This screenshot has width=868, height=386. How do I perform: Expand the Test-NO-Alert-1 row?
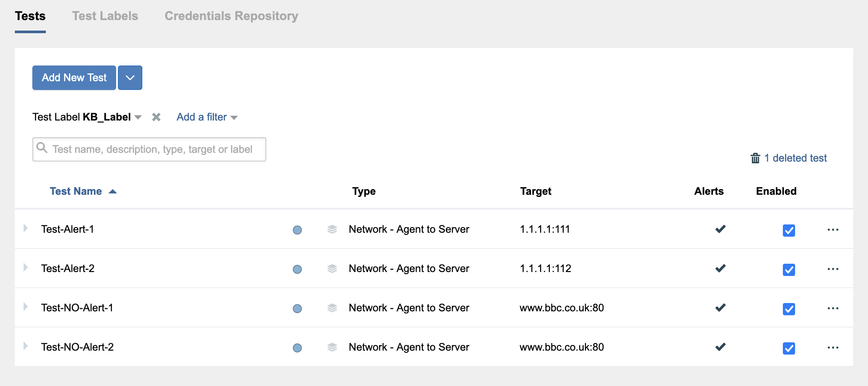coord(26,307)
